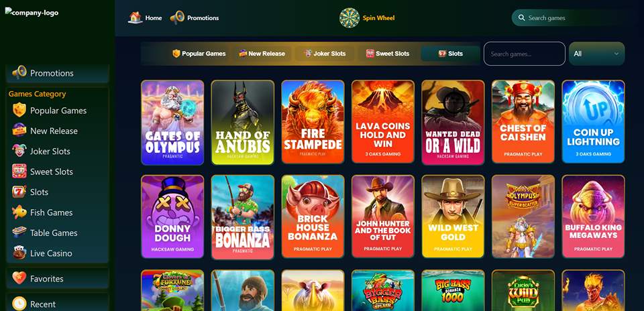Viewport: 644px width, 311px height.
Task: Click the Recent clock icon
Action: coord(19,304)
